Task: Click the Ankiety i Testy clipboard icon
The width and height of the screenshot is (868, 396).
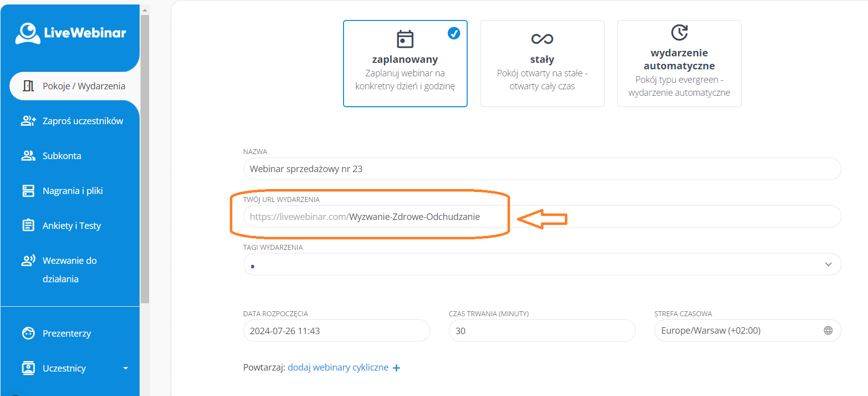Action: (28, 225)
